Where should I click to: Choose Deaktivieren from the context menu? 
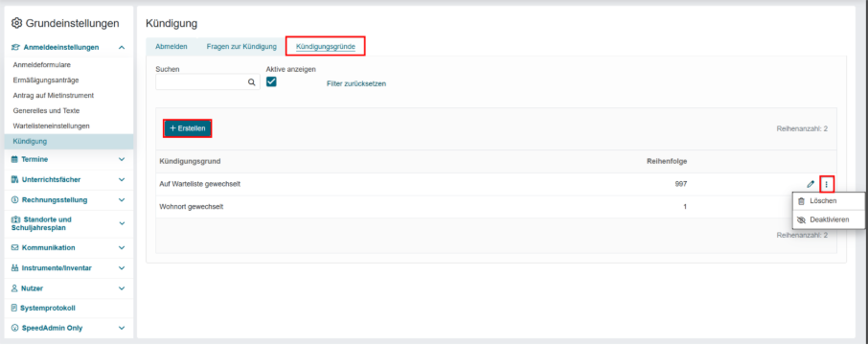pyautogui.click(x=829, y=219)
